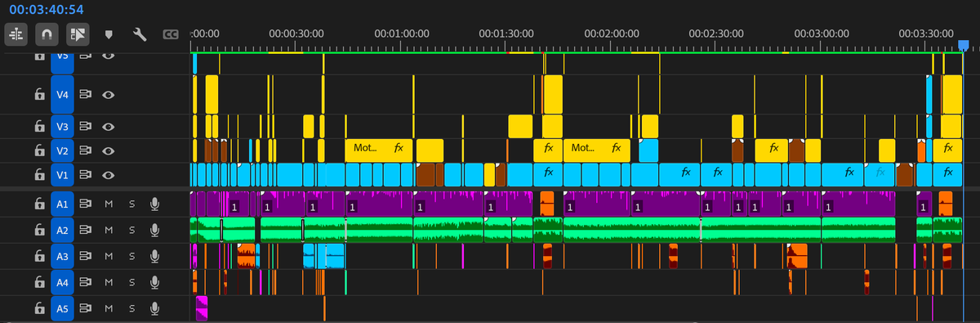Solo track A3 with S button
980x323 pixels.
131,257
